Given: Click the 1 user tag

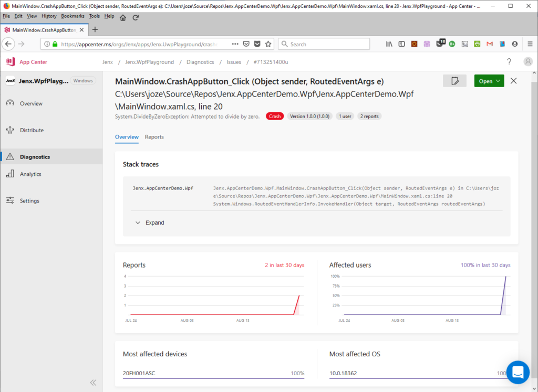Looking at the screenshot, I should (x=345, y=116).
